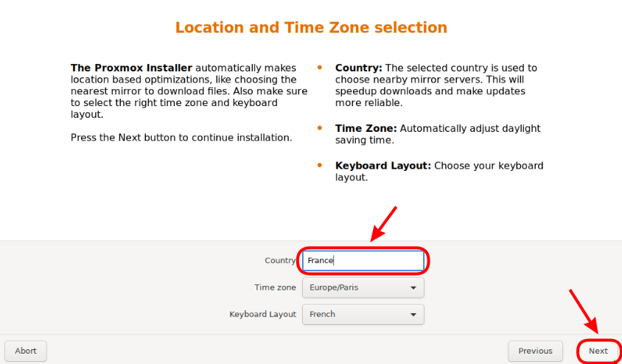
Task: Click the Time zone field label
Action: 275,287
